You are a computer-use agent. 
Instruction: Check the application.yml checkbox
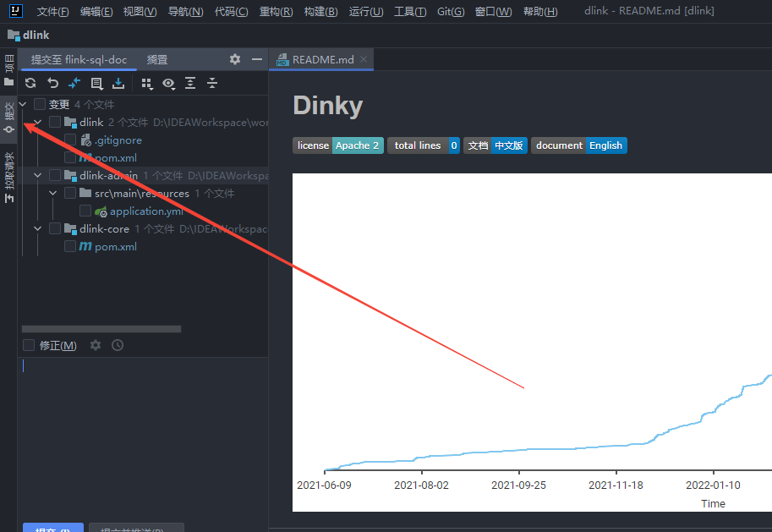click(x=85, y=211)
